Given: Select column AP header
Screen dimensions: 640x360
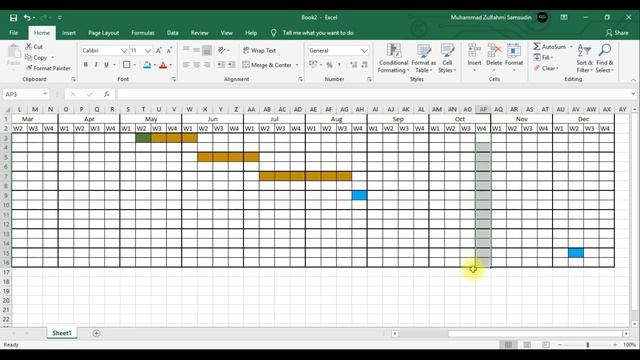Looking at the screenshot, I should point(483,109).
